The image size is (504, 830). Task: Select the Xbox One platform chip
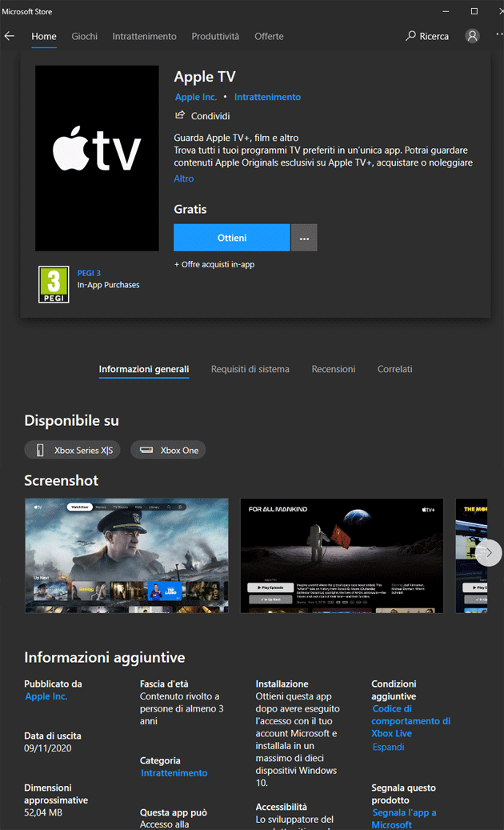click(168, 451)
